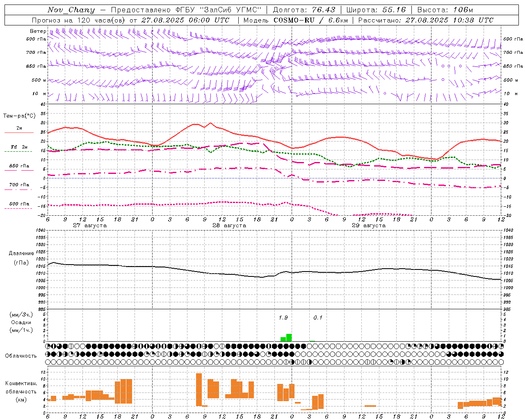Click the "500 м" wind level label on left
The image size is (525, 420).
pos(39,80)
